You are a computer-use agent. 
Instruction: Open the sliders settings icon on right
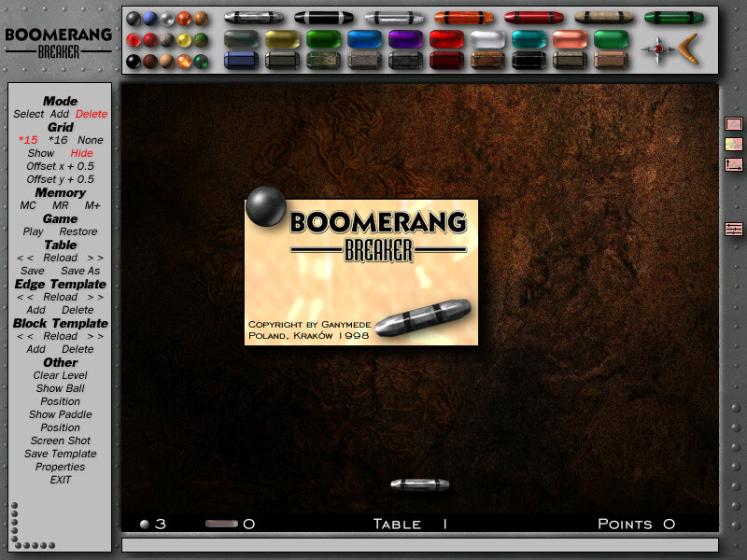coord(734,229)
